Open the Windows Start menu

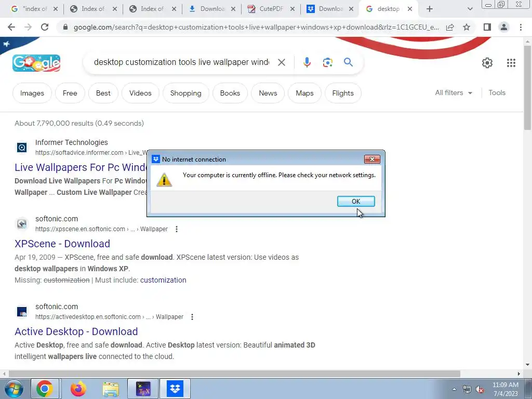point(13,389)
